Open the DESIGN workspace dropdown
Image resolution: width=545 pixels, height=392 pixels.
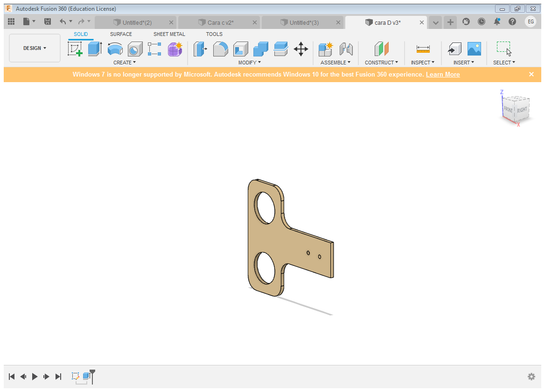(x=35, y=48)
